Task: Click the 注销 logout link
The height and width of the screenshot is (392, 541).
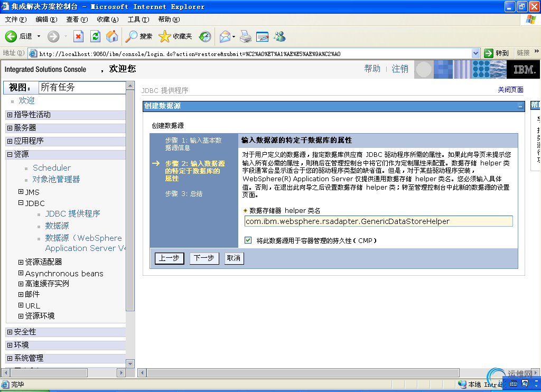Action: click(x=400, y=69)
